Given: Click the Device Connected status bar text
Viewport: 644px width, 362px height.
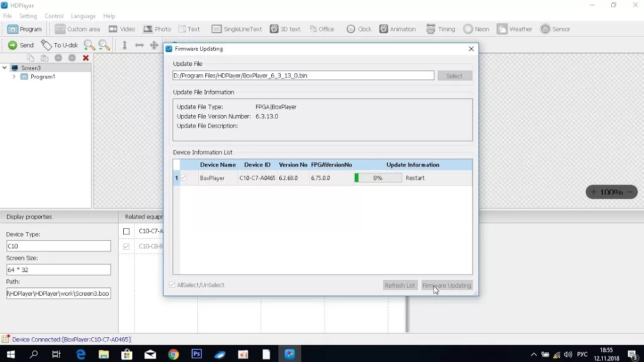Looking at the screenshot, I should point(71,339).
